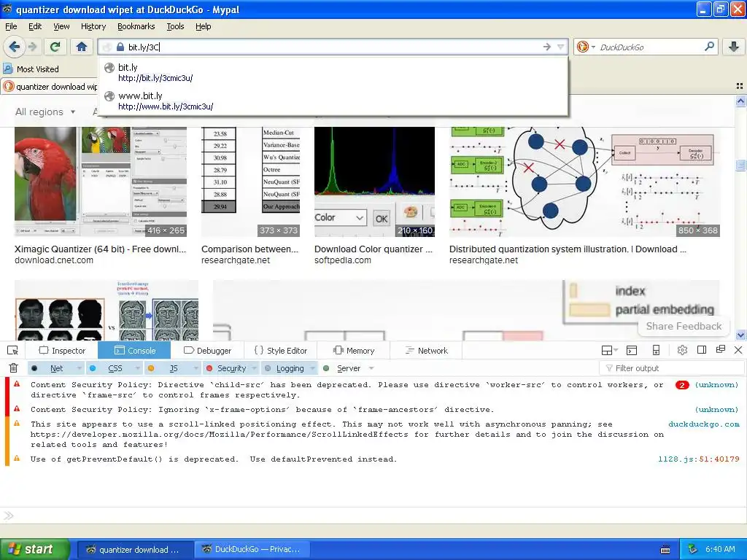
Task: Open the DuckDuckGo search engine selector
Action: (586, 47)
